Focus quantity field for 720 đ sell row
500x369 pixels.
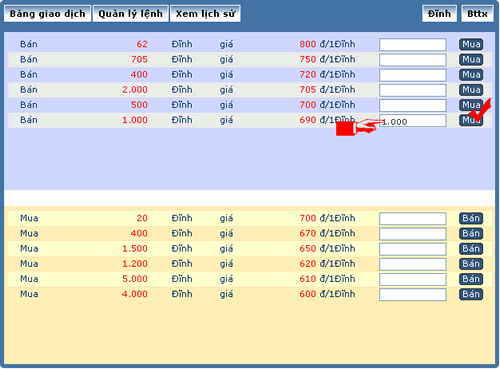(413, 75)
